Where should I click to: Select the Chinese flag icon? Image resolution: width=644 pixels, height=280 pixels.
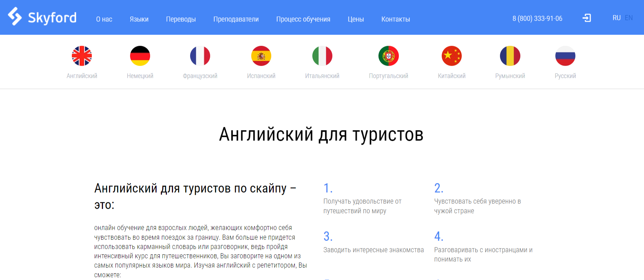[x=452, y=56]
